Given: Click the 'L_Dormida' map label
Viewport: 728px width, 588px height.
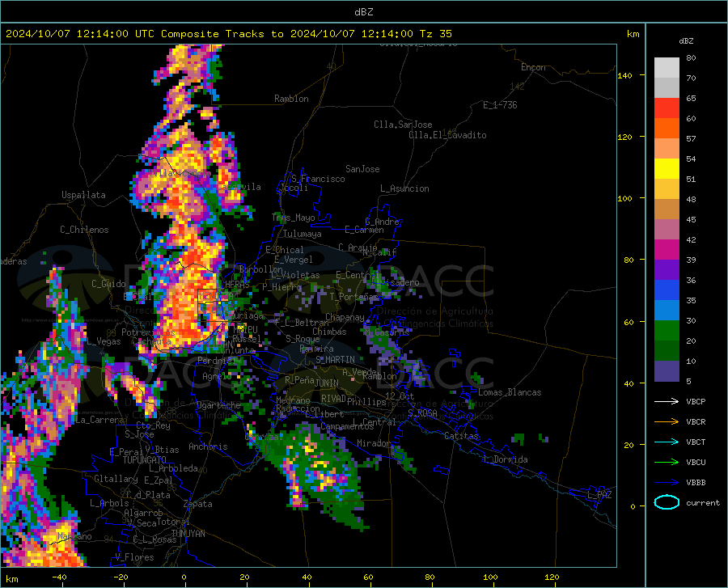Looking at the screenshot, I should (x=506, y=459).
